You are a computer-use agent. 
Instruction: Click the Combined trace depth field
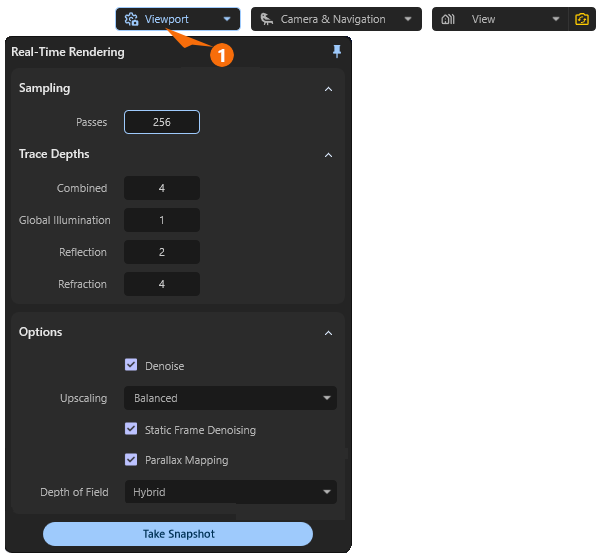click(x=162, y=188)
